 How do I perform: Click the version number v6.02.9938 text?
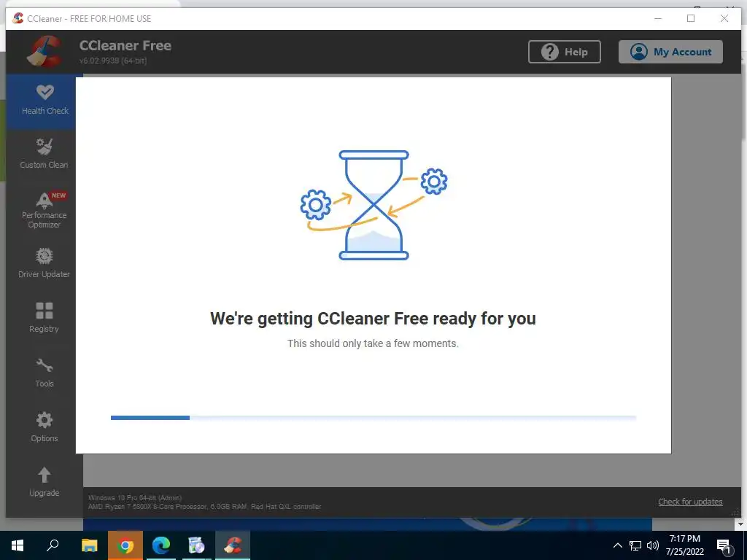[x=113, y=61]
